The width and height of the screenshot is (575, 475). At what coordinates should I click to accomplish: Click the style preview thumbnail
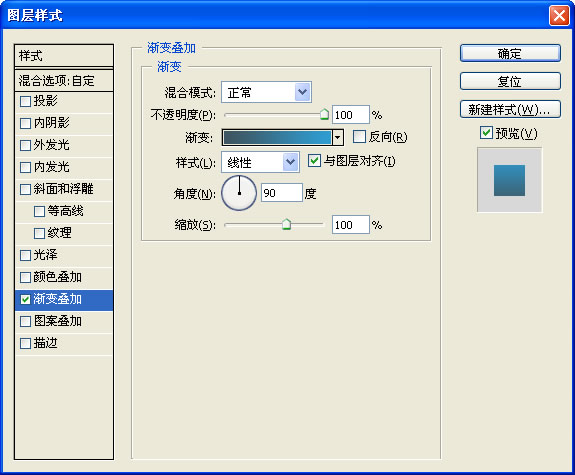(x=509, y=180)
